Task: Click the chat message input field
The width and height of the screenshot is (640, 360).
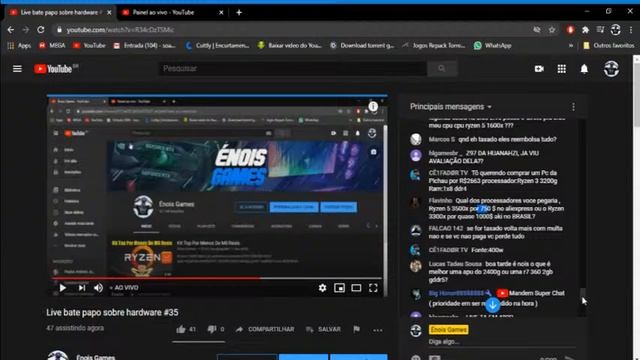Action: 502,342
